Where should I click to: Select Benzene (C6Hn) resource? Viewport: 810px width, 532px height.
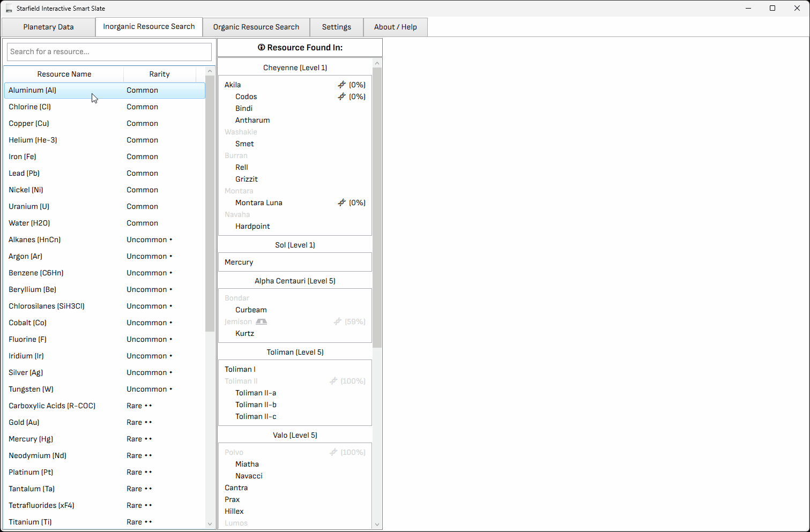[x=105, y=273]
